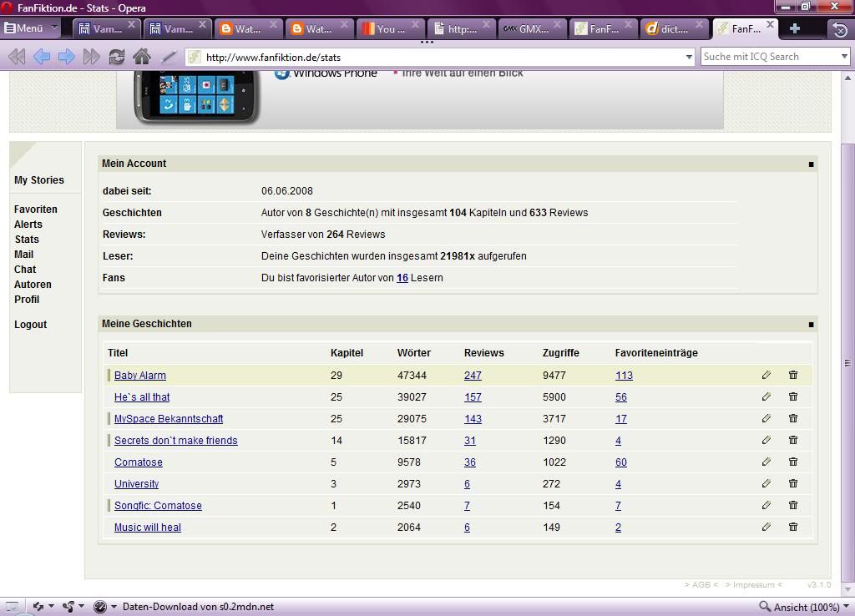This screenshot has width=855, height=616.
Task: Open the closed tabs trash icon
Action: tap(839, 29)
